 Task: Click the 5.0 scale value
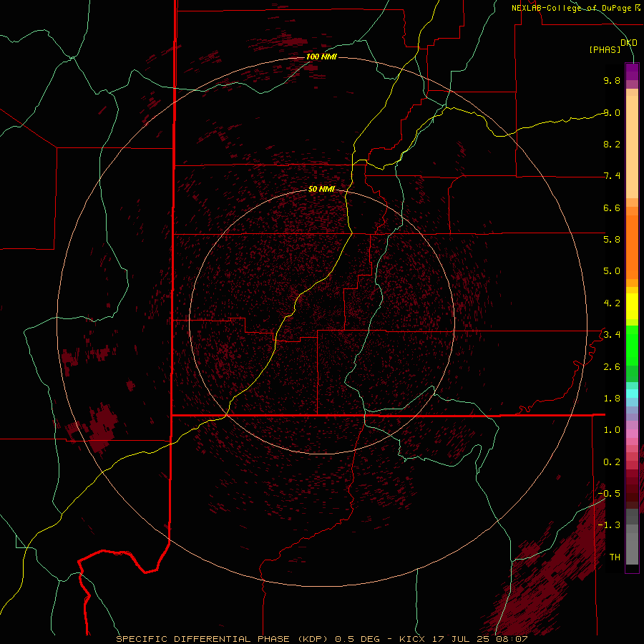(612, 271)
